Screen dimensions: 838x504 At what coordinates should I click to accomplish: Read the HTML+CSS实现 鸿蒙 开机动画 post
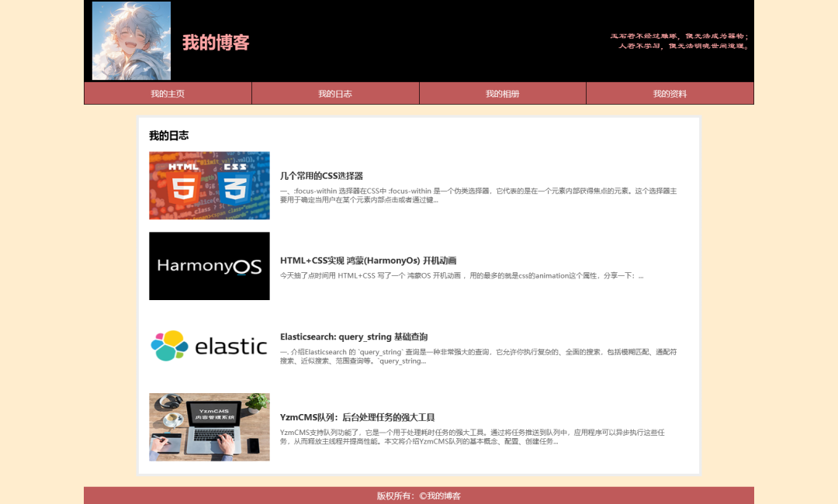[x=368, y=261]
